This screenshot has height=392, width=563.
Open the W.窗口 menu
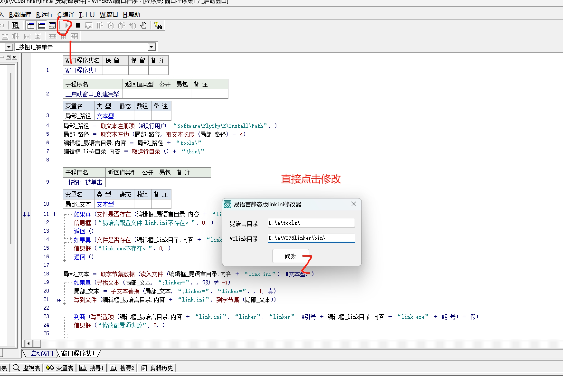(x=109, y=14)
